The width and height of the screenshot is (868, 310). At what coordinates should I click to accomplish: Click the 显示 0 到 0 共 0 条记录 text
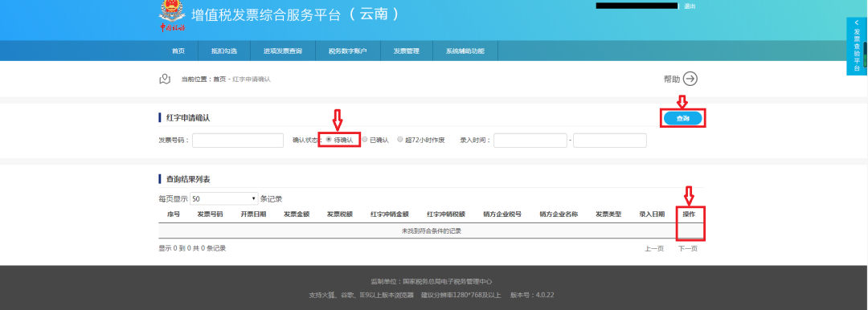192,248
